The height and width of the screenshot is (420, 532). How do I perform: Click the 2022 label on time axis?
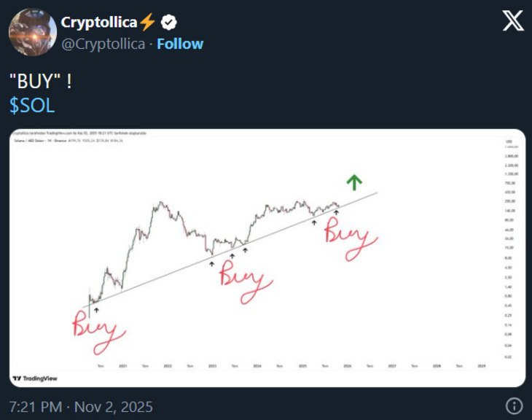click(x=168, y=366)
